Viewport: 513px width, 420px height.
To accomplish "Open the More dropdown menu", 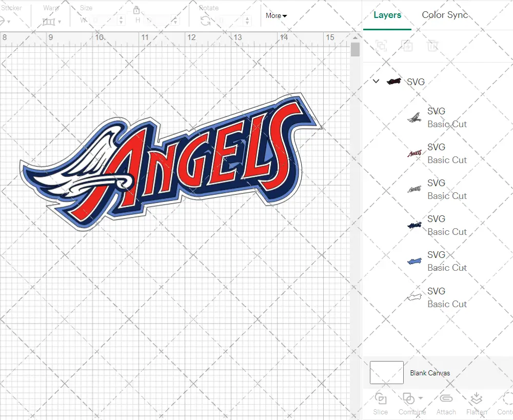I will tap(276, 16).
